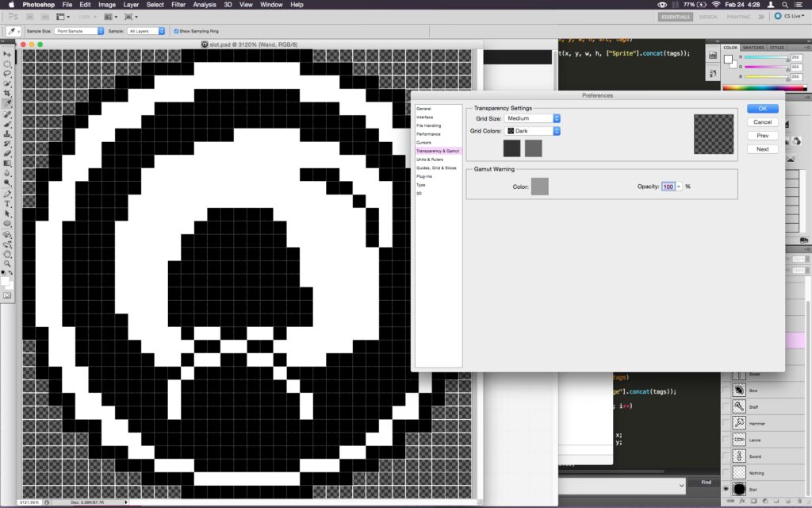
Task: Click the Gamut Warning color swatch
Action: pyautogui.click(x=539, y=187)
